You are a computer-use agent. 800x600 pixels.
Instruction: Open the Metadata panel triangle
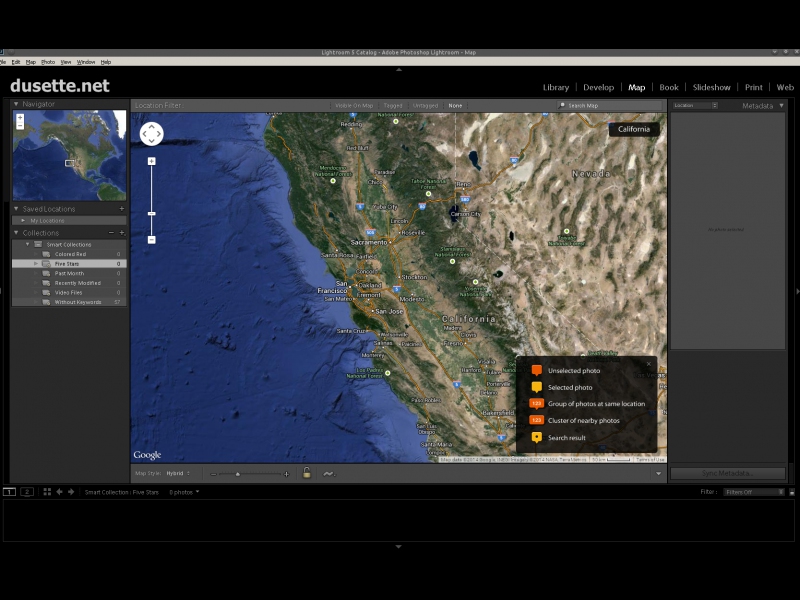[x=781, y=106]
